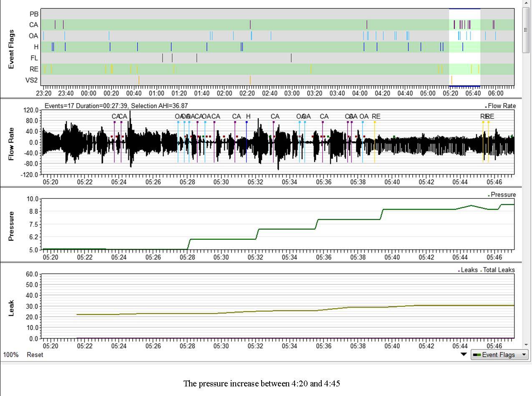Click the Pressure legend entry
532x396 pixels.
click(503, 195)
